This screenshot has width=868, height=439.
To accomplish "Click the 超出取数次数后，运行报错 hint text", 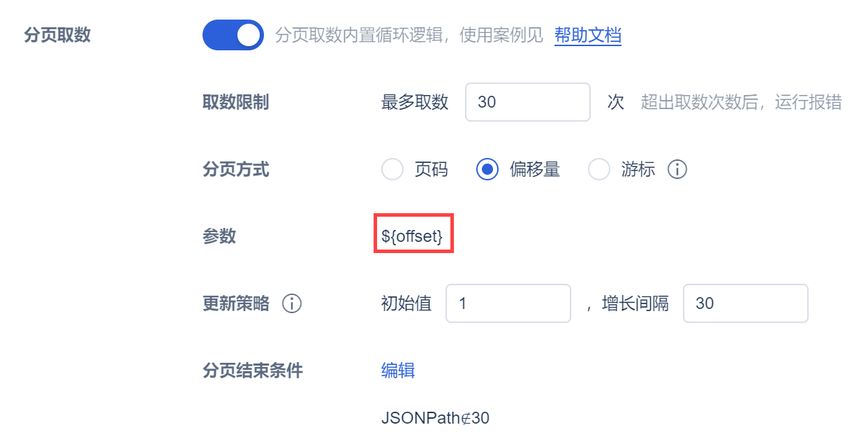I will point(741,102).
